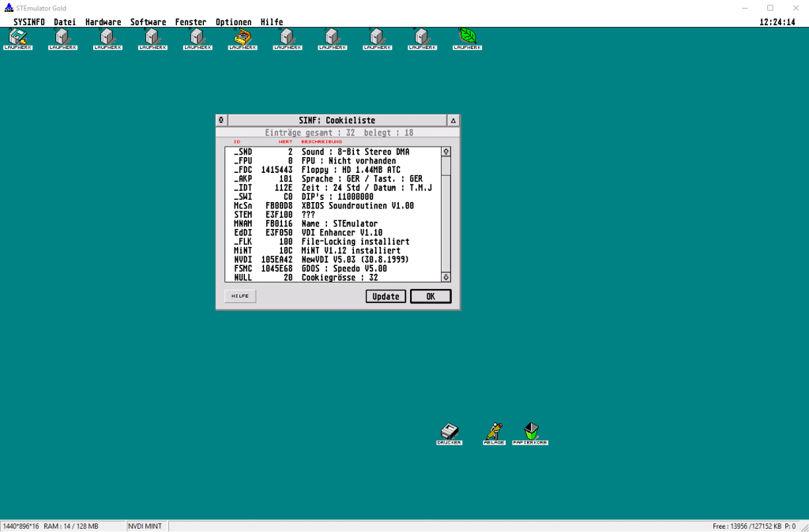Viewport: 809px width, 532px height.
Task: Open the Optionen menu
Action: (x=234, y=22)
